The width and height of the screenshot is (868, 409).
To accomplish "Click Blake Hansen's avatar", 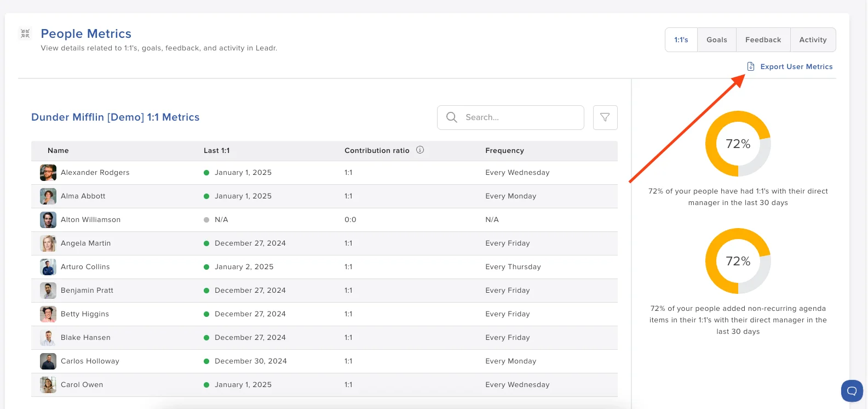I will point(48,338).
